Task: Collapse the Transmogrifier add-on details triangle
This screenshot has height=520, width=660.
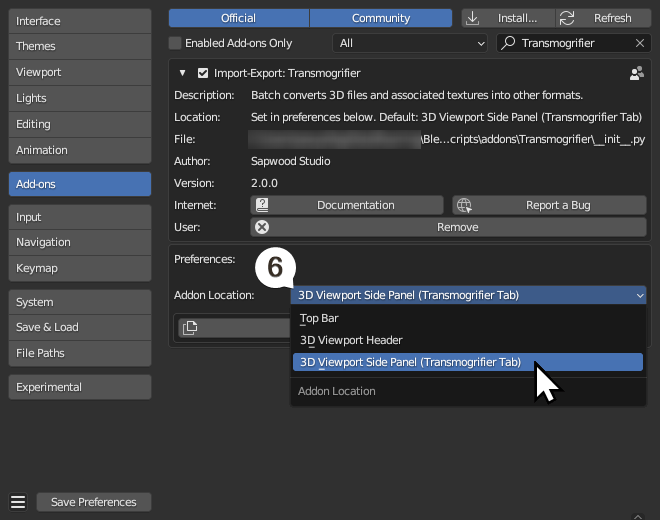Action: 182,73
